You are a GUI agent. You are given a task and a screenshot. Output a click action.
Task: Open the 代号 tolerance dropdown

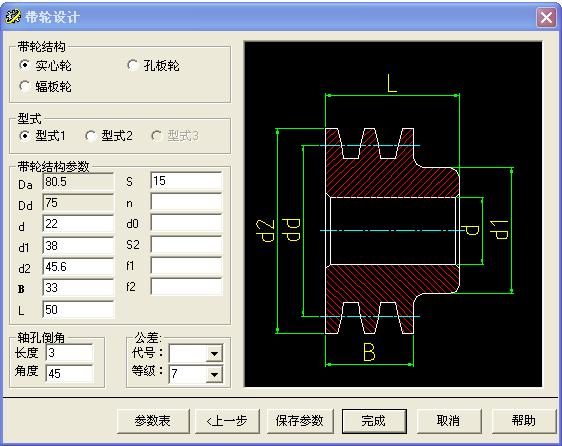tap(214, 354)
